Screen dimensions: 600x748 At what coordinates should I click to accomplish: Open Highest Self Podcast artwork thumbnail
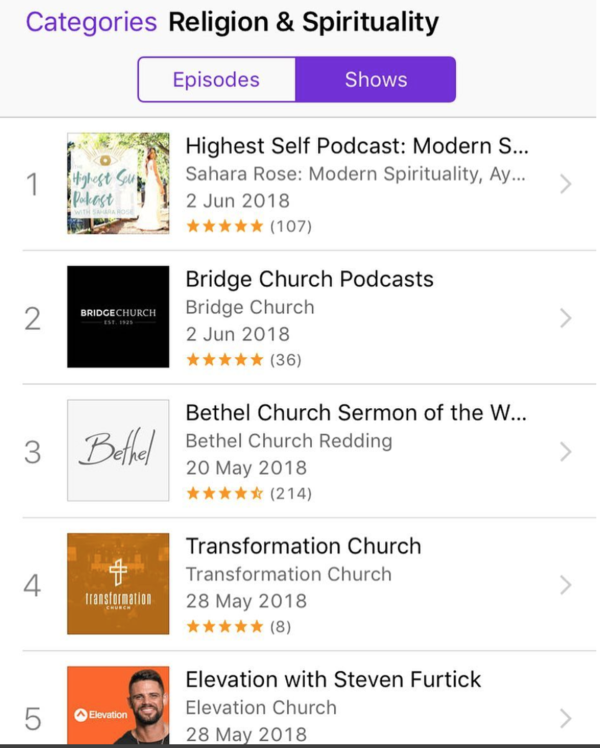pyautogui.click(x=118, y=183)
